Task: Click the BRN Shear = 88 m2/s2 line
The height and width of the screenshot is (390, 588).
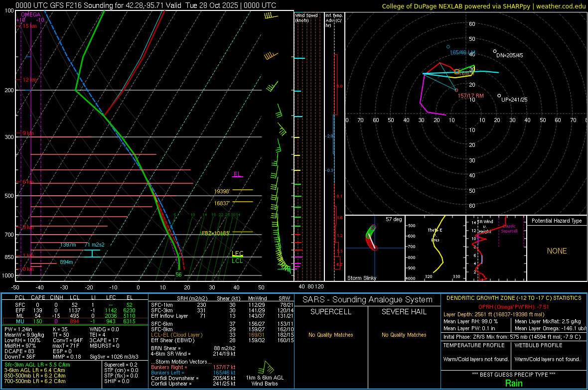Action: tap(193, 348)
